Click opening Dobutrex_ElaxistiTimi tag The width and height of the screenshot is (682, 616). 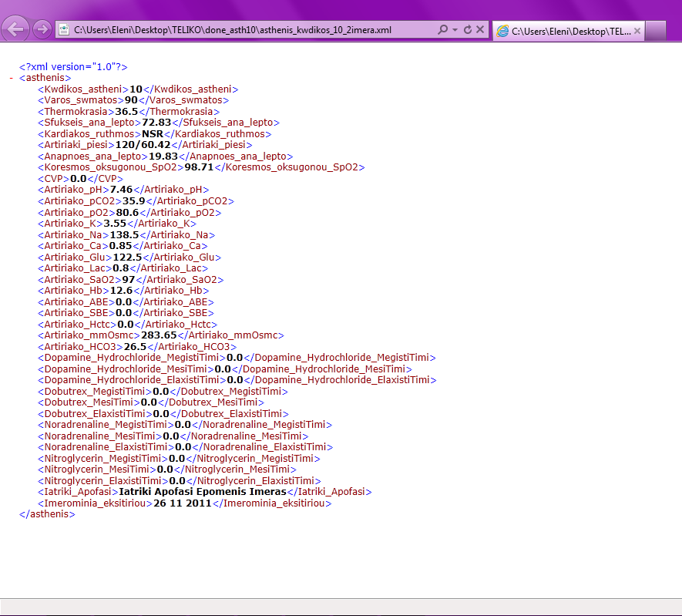click(95, 414)
